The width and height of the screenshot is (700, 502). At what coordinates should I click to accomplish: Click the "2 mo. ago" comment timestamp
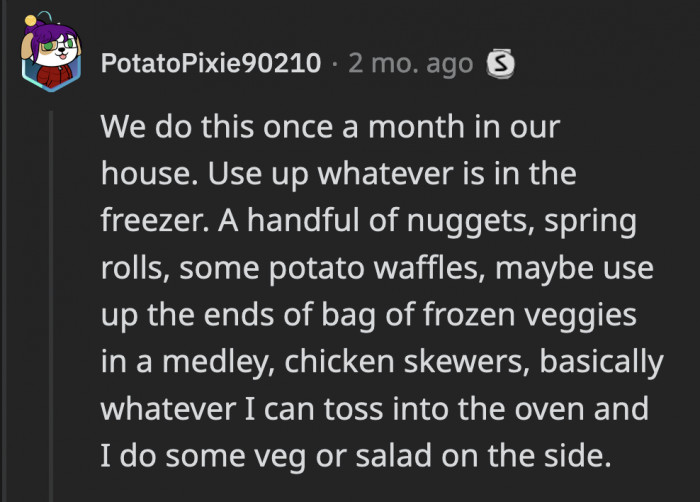pyautogui.click(x=410, y=65)
